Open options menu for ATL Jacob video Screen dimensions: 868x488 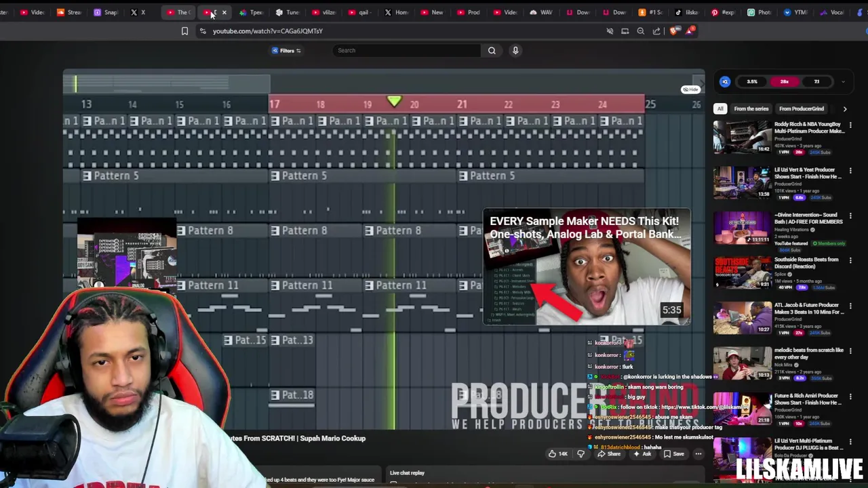pyautogui.click(x=850, y=306)
